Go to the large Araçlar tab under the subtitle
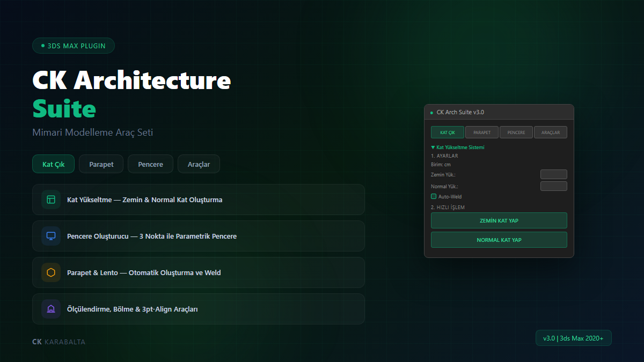Image resolution: width=644 pixels, height=362 pixels. [x=199, y=164]
